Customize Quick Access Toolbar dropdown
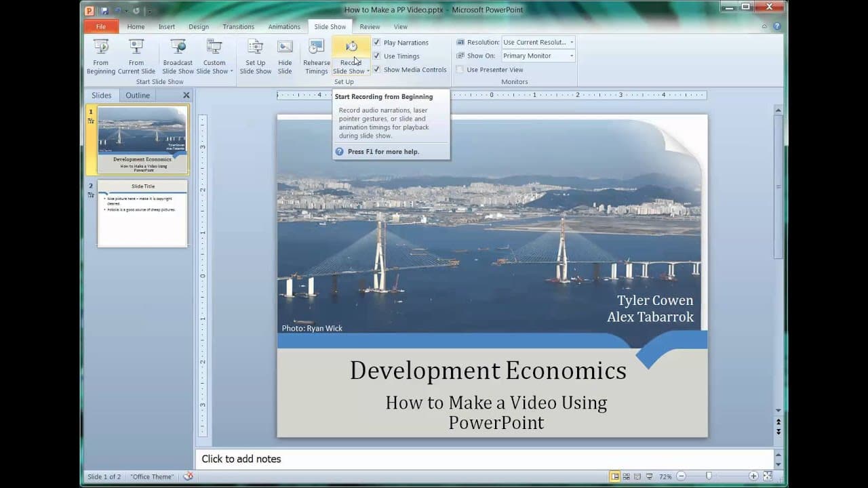 pyautogui.click(x=150, y=11)
